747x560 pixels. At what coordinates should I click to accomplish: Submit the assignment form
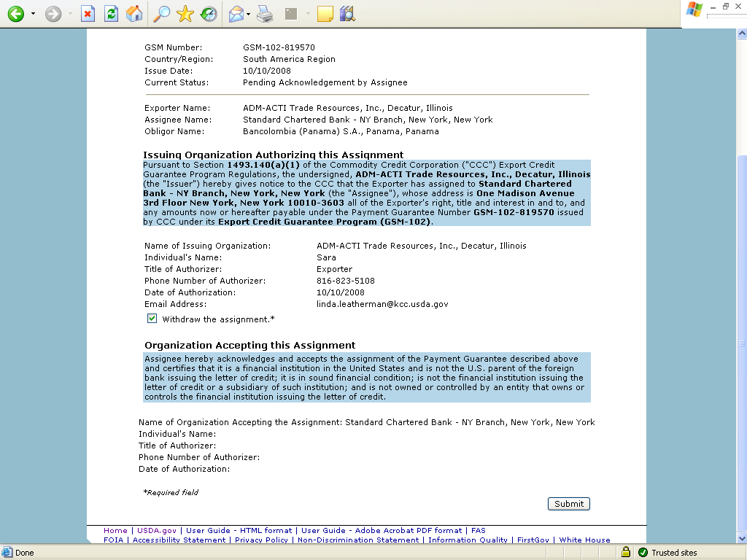click(569, 504)
